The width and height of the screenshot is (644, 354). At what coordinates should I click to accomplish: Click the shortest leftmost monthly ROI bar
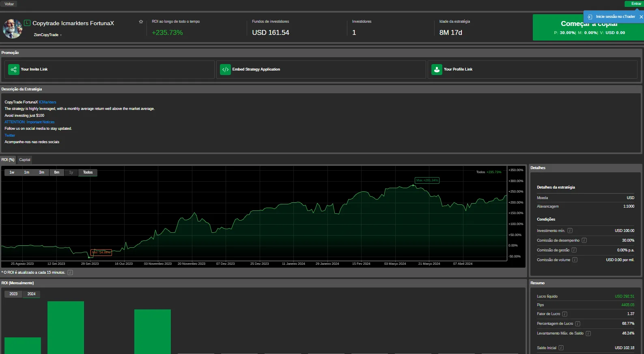[23, 345]
